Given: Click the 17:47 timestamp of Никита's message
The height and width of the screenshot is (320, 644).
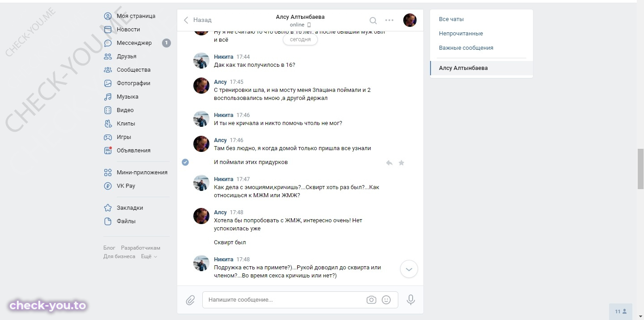Looking at the screenshot, I should (x=243, y=179).
